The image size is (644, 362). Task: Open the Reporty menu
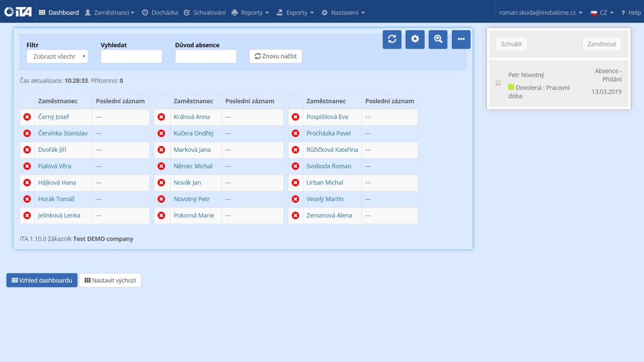tap(250, 13)
